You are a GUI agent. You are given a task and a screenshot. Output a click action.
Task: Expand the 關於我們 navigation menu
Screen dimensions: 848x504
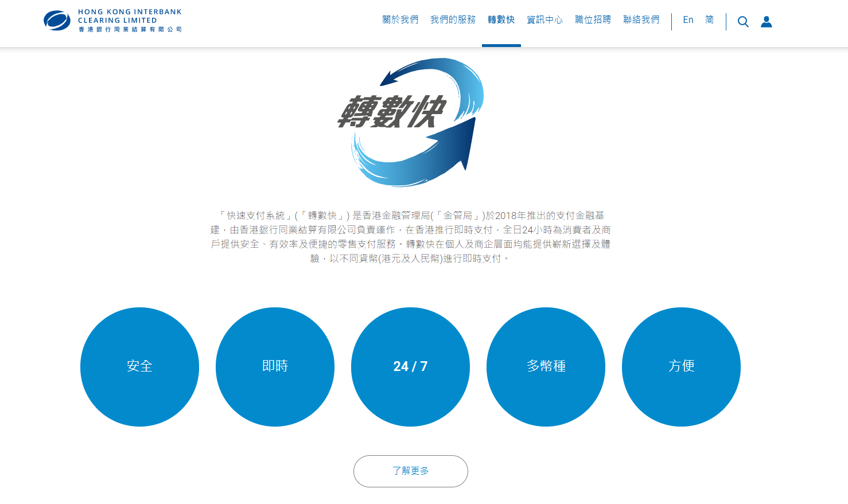pos(400,20)
